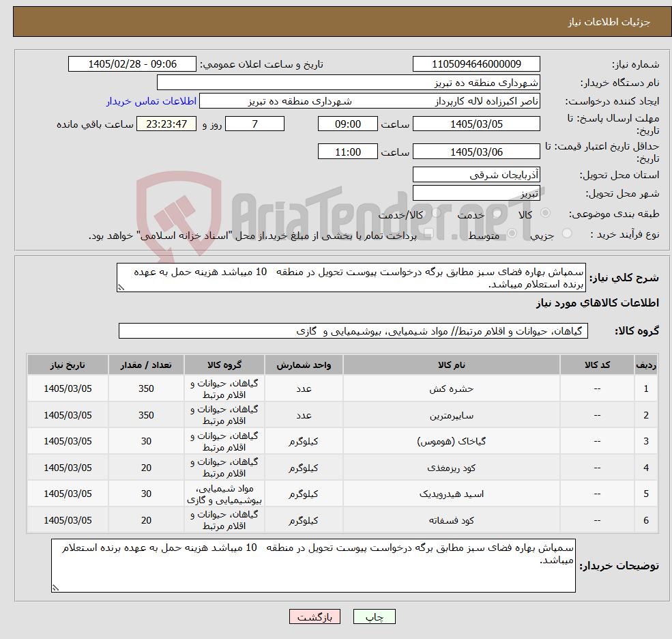Click the validity time 11:00 field
The image size is (672, 639).
(x=347, y=152)
